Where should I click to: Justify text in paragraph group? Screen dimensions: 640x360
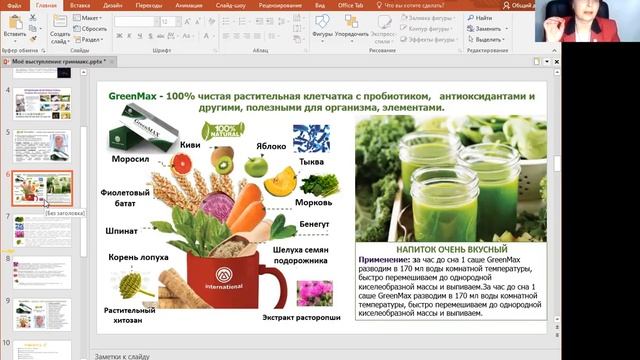257,36
